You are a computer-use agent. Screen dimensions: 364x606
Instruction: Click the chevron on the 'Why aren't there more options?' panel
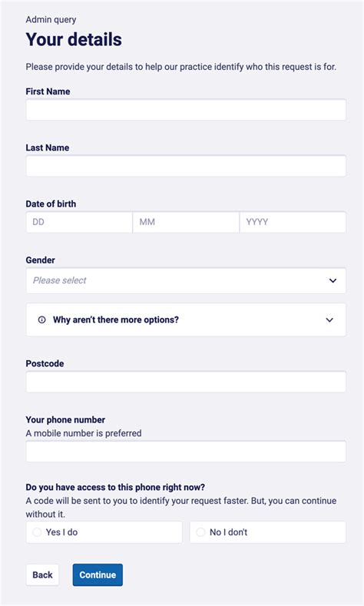[x=329, y=320]
